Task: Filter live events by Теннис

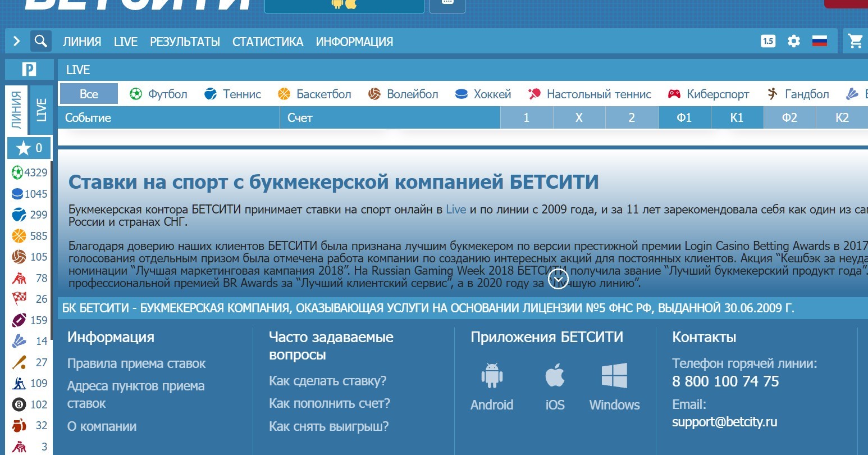Action: (232, 94)
